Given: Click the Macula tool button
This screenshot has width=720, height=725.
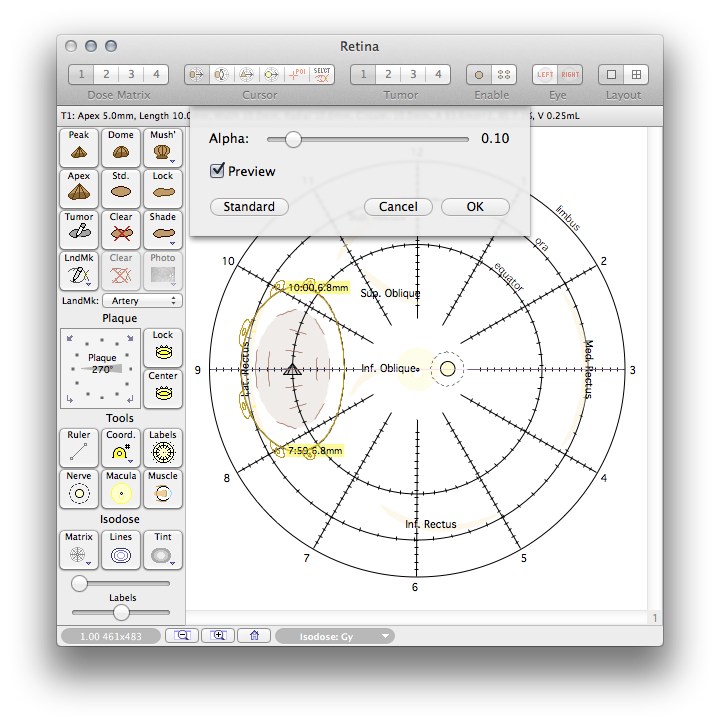Looking at the screenshot, I should point(121,489).
